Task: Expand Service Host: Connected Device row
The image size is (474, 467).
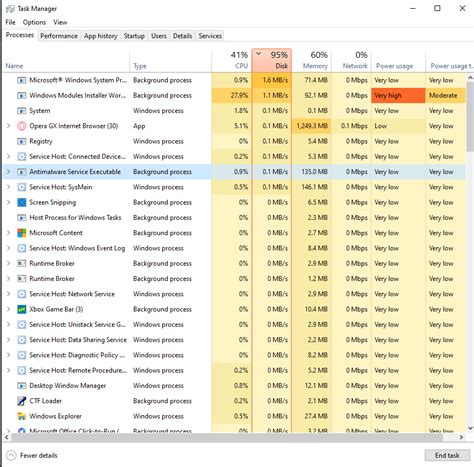Action: click(x=9, y=157)
